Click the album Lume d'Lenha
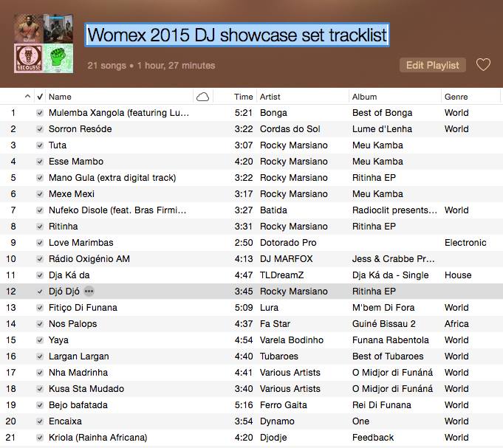503x448 pixels. (382, 129)
